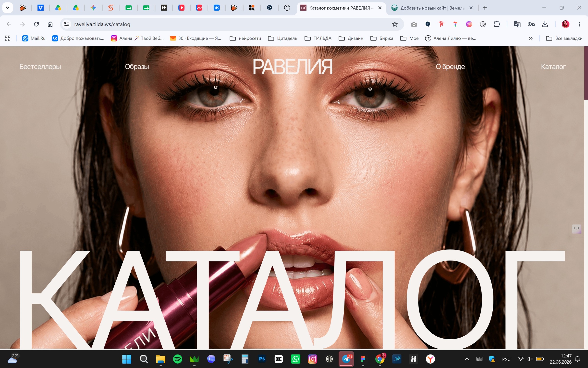Open the 'Алёна Твой Веб...' Instagram bookmark
The image size is (588, 368).
[137, 38]
